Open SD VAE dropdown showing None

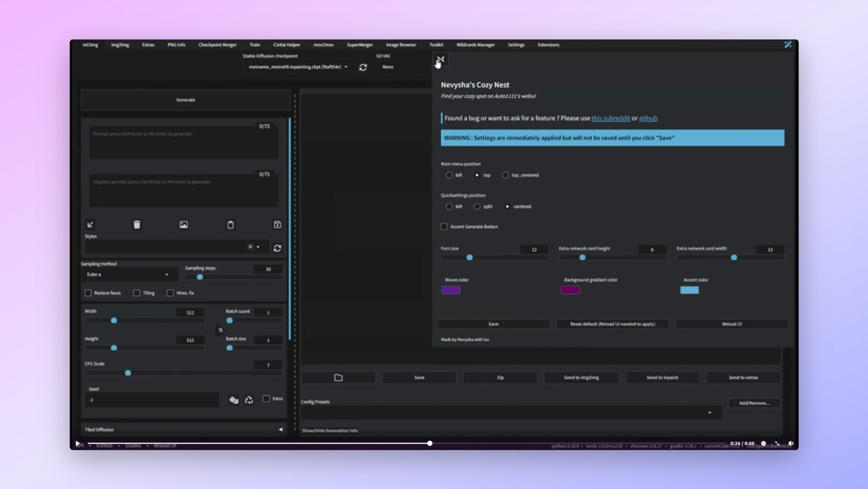(x=404, y=67)
